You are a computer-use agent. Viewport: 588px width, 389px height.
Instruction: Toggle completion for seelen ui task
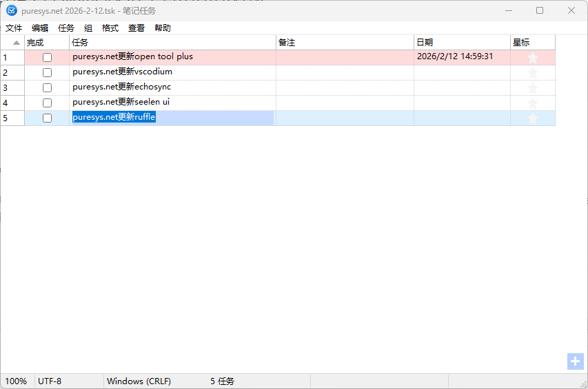48,103
